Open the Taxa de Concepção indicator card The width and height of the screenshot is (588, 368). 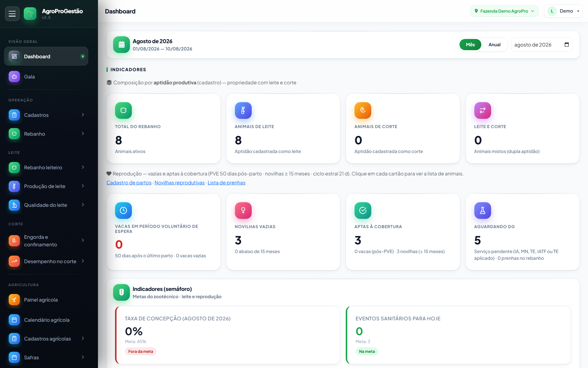coord(228,335)
